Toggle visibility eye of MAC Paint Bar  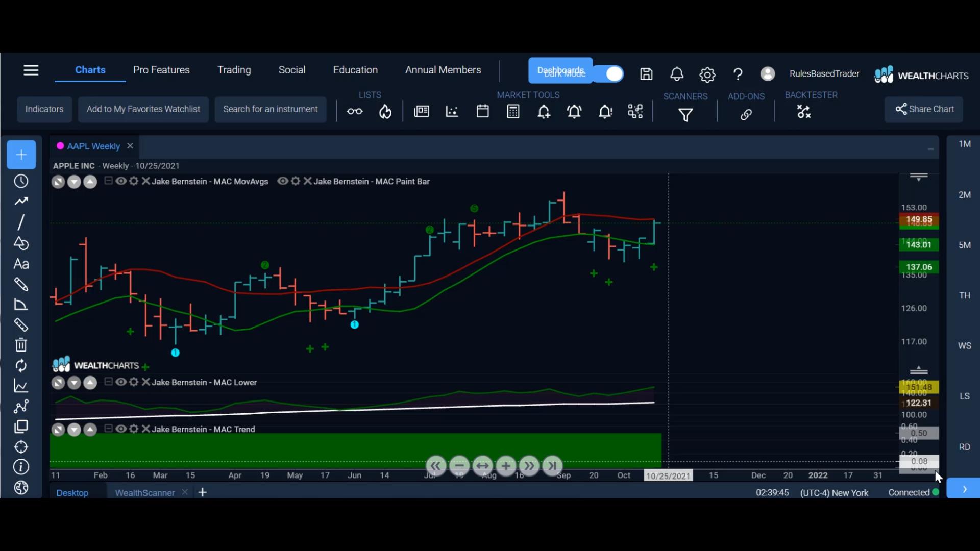coord(283,181)
